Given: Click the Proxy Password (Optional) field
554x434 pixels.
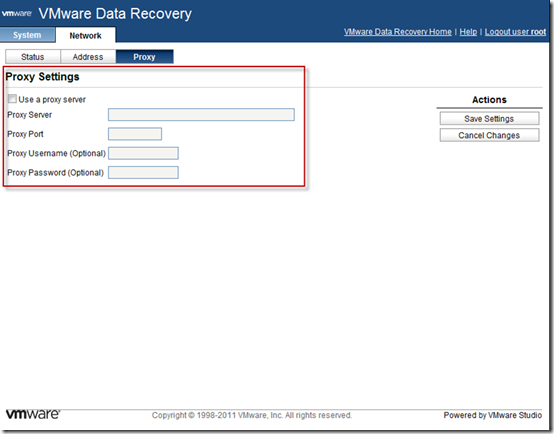Looking at the screenshot, I should point(143,172).
